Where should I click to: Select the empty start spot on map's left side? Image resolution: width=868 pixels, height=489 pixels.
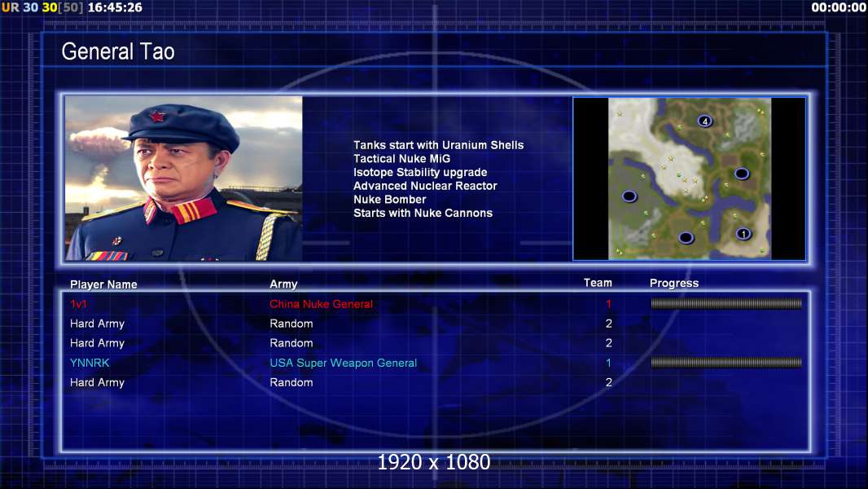[x=629, y=196]
